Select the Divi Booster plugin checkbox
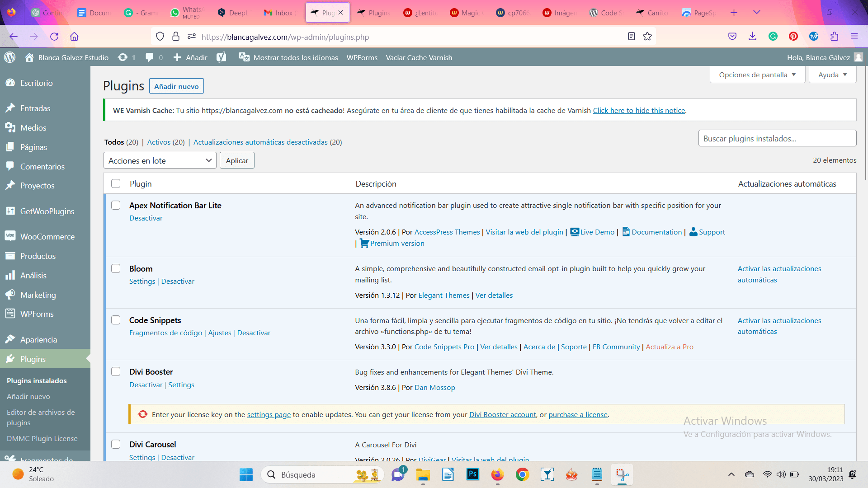 click(x=116, y=371)
